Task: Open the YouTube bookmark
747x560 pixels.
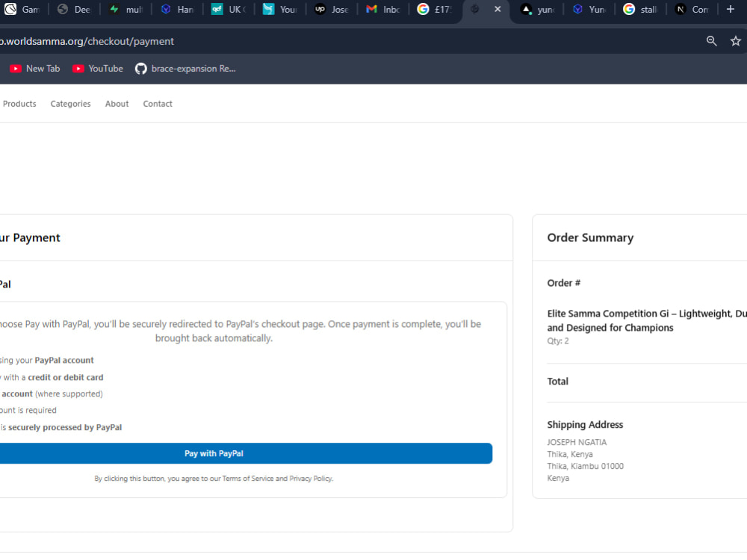Action: click(98, 69)
